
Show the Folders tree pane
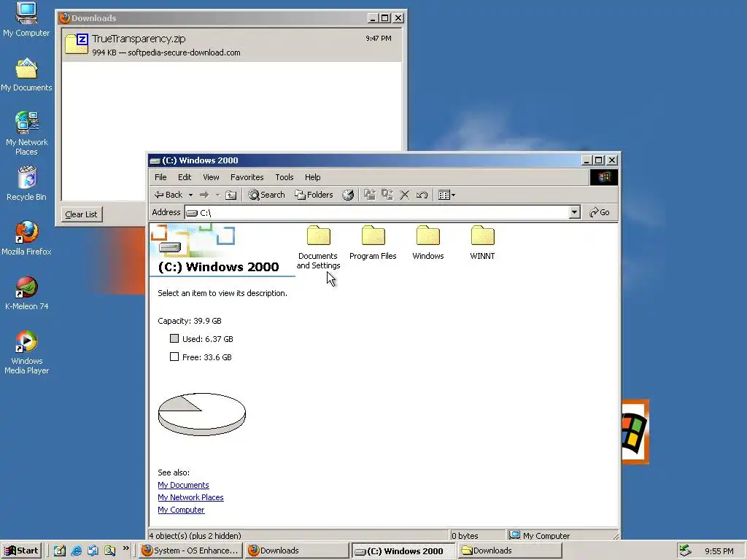pyautogui.click(x=314, y=195)
